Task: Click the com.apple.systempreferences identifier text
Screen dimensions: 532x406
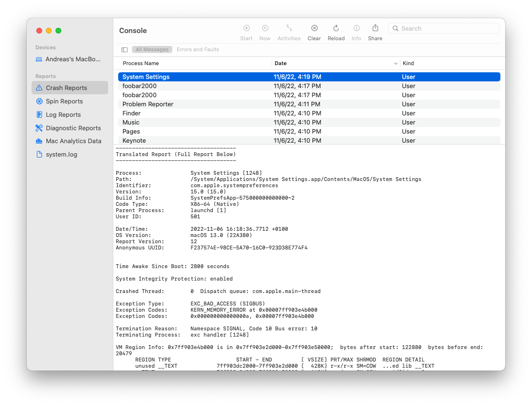Action: click(x=234, y=185)
